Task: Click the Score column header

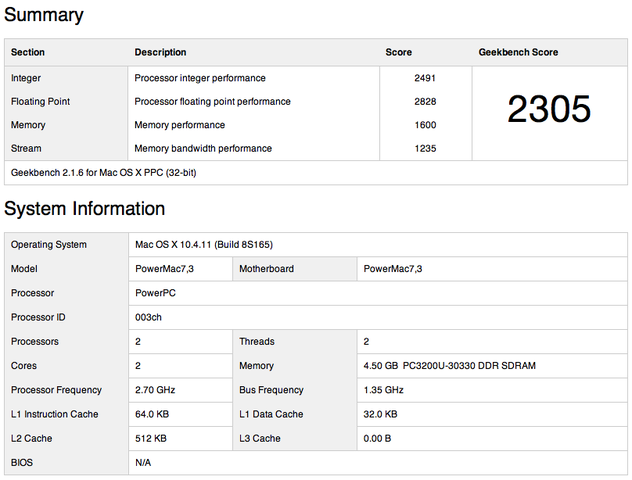Action: [399, 52]
